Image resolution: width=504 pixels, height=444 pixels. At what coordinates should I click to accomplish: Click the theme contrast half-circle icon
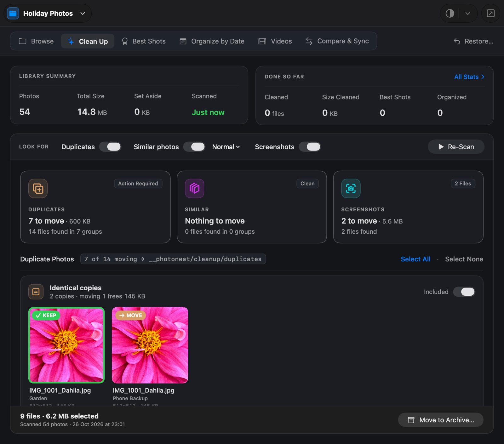tap(450, 13)
